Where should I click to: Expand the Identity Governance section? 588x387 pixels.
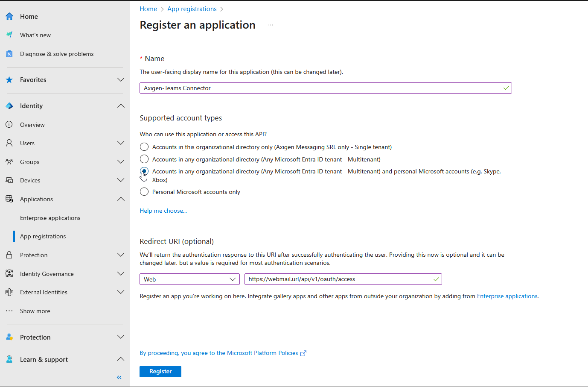tap(121, 274)
